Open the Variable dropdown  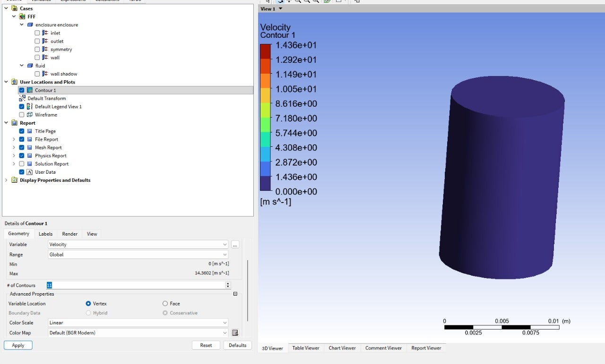(x=138, y=245)
